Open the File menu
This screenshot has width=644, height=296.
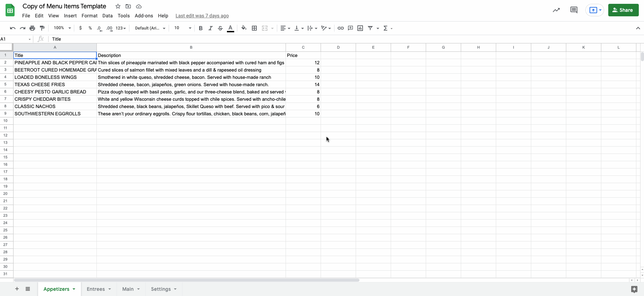pos(26,16)
